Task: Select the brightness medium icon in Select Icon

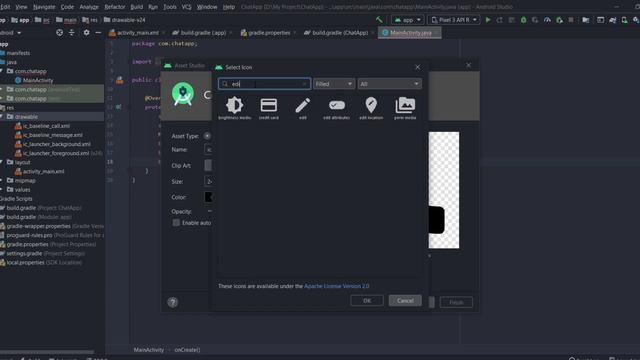Action: pyautogui.click(x=235, y=108)
